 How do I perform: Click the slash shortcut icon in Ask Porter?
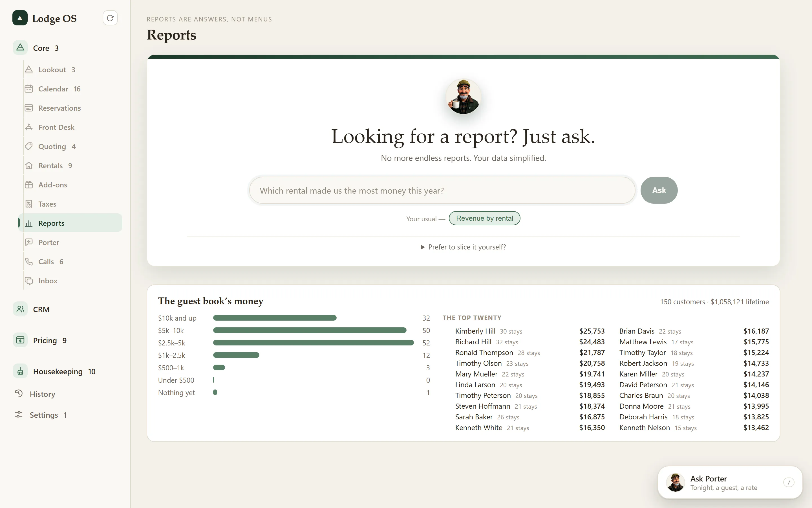(789, 483)
